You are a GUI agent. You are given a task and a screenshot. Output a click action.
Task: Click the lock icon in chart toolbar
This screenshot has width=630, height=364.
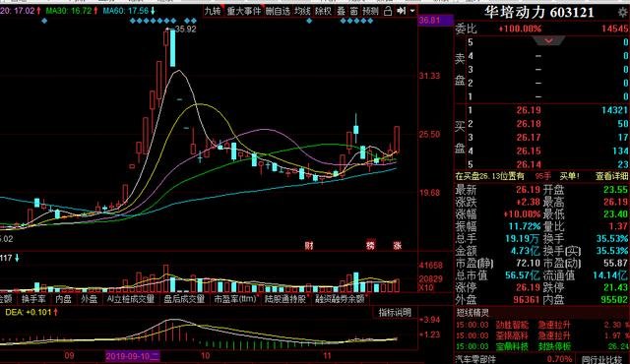click(388, 11)
